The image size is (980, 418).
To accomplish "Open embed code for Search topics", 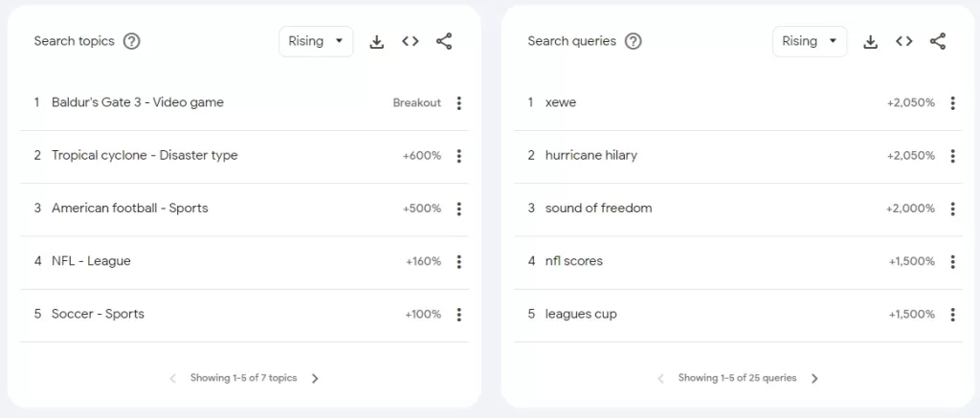I will point(410,41).
